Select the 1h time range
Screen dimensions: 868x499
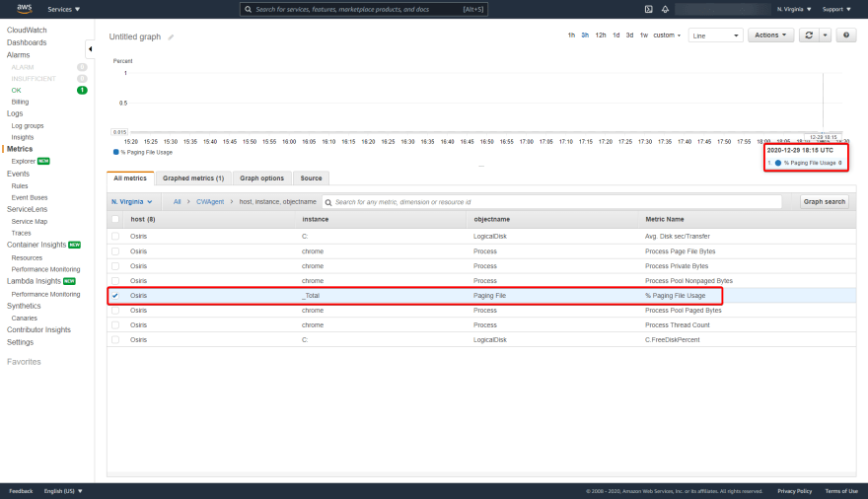coord(571,35)
